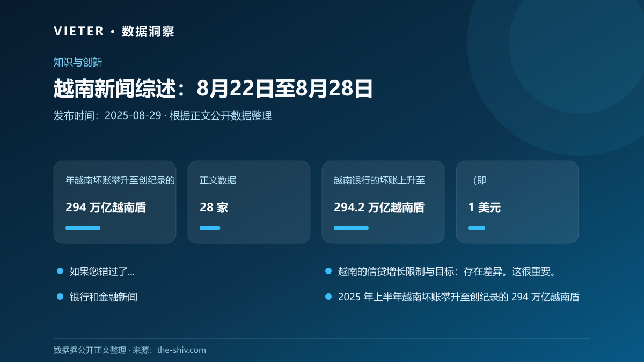Click the 发布时间：2025-08-29 line
Screen dimensions: 644x362
tap(163, 115)
